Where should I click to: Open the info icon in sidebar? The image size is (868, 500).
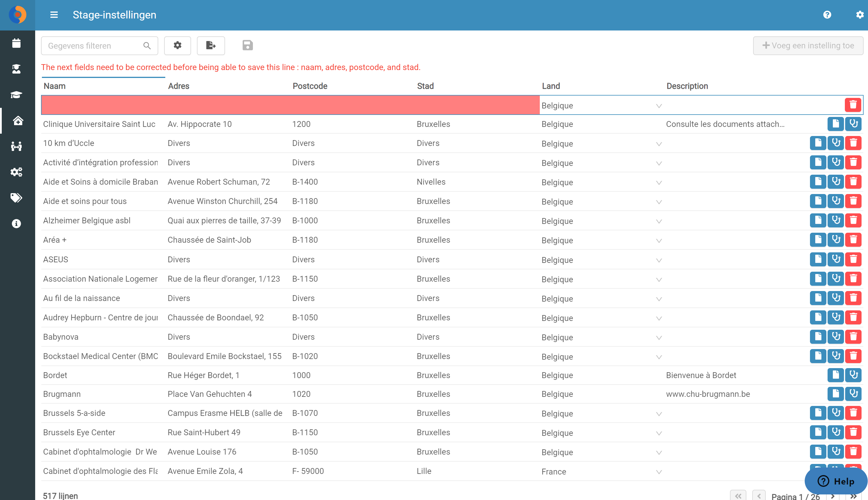point(16,224)
